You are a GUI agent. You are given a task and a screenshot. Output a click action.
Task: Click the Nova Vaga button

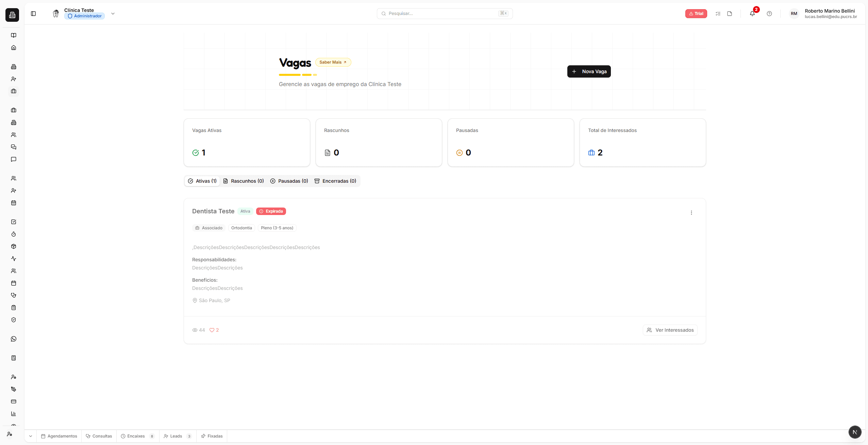tap(589, 71)
